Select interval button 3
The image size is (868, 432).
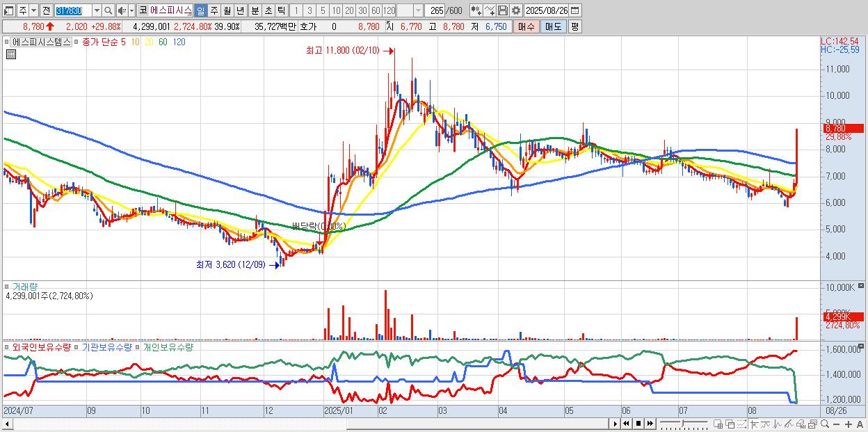coord(310,11)
